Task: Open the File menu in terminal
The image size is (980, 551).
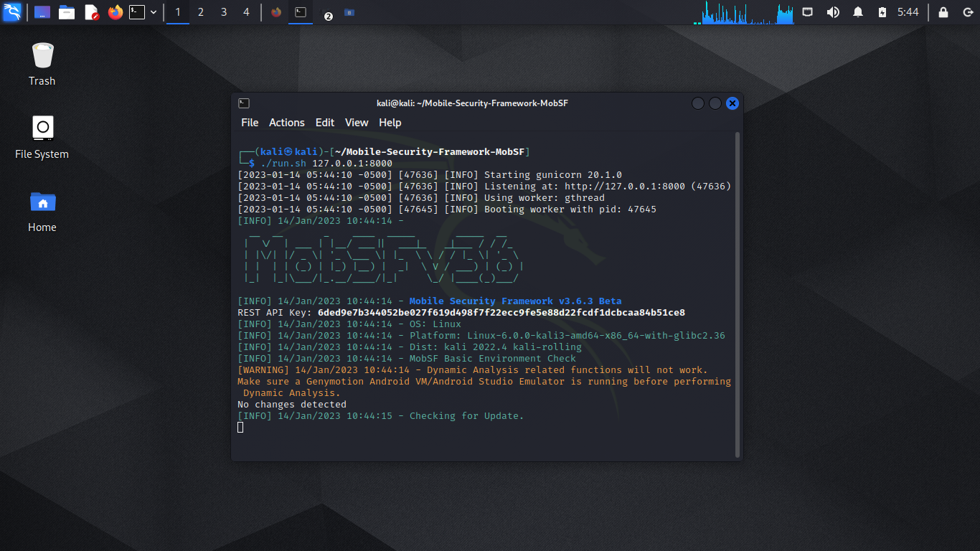Action: (250, 123)
